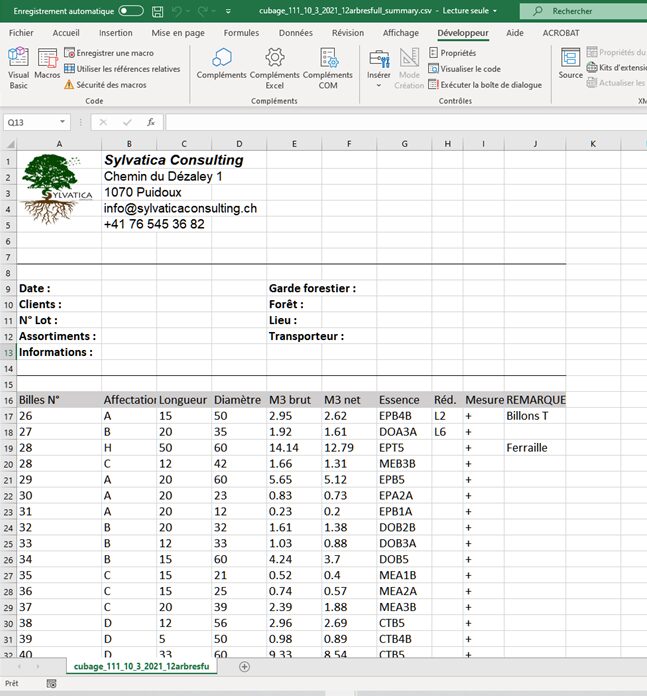Click the macro recording status bar icon
Image resolution: width=647 pixels, height=696 pixels.
[51, 684]
